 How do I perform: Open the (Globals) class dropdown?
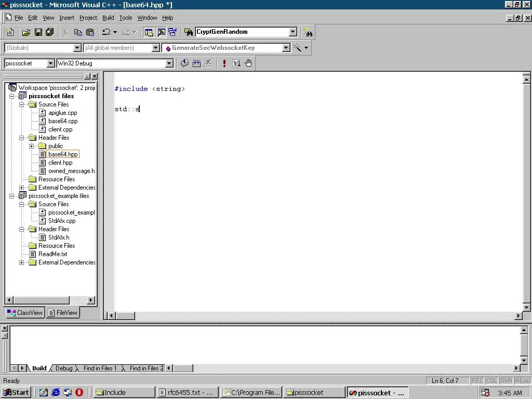[77, 48]
